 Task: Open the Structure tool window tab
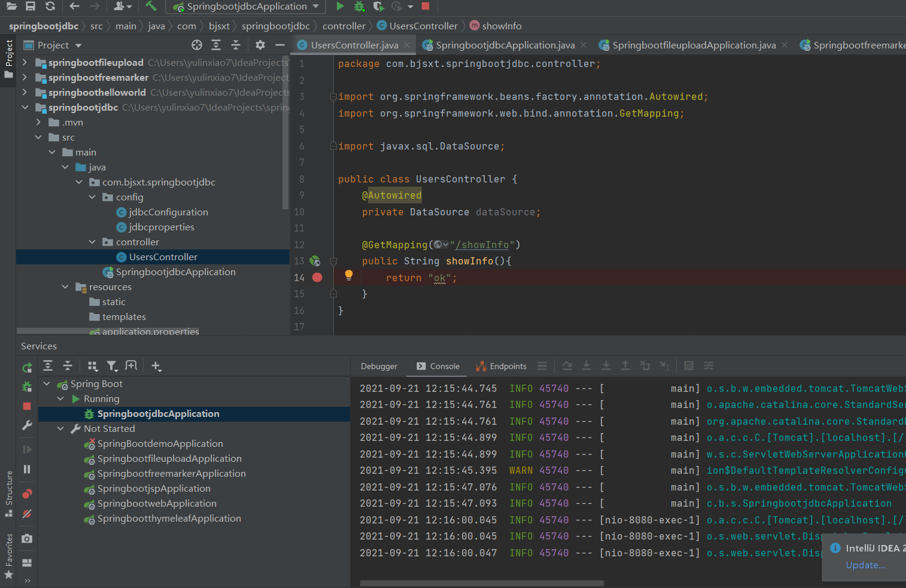[x=9, y=493]
